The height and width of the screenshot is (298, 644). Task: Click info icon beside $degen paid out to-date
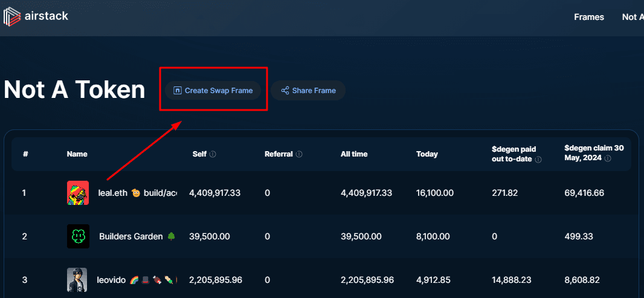pos(538,160)
